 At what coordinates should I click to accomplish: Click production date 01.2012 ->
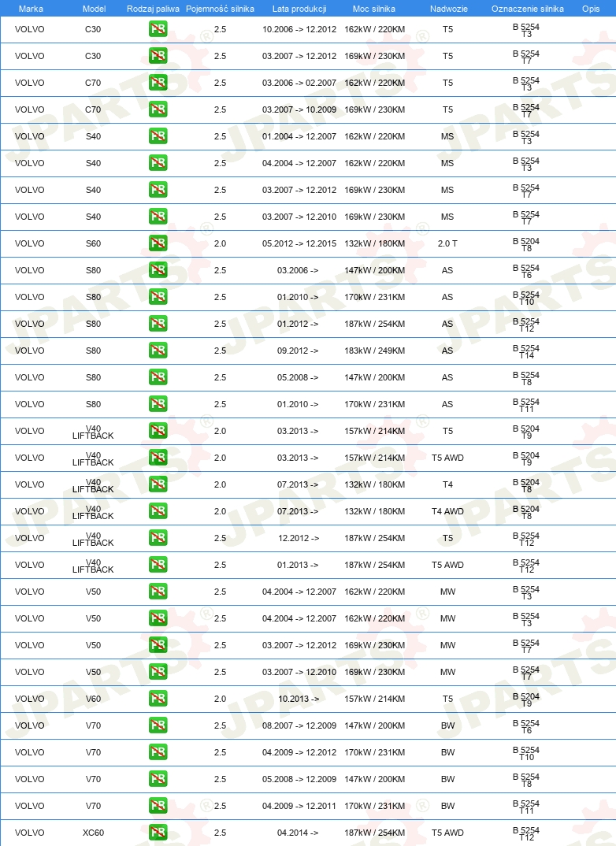pyautogui.click(x=299, y=324)
